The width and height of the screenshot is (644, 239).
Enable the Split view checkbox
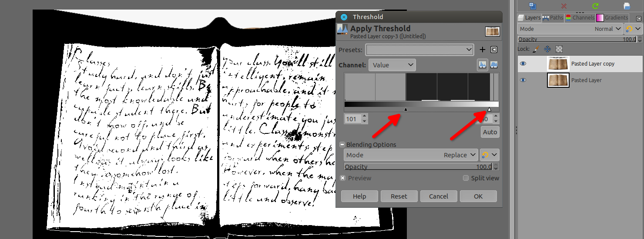coord(466,178)
